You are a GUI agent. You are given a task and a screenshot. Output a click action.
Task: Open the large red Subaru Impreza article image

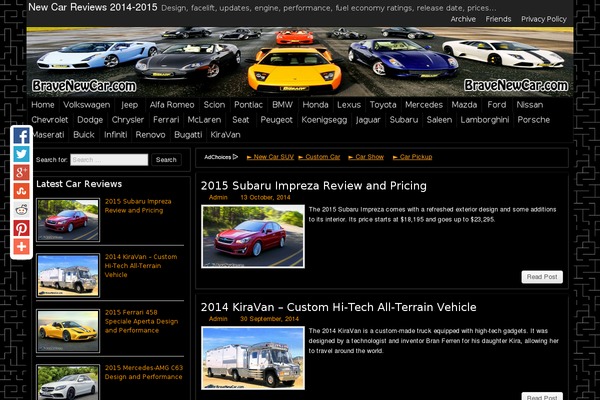pos(253,237)
